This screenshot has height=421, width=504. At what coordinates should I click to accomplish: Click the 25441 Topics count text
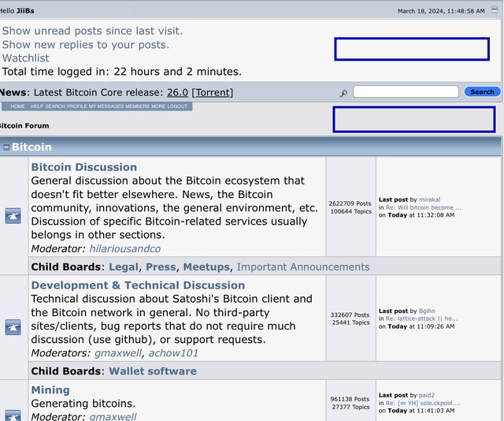350,322
